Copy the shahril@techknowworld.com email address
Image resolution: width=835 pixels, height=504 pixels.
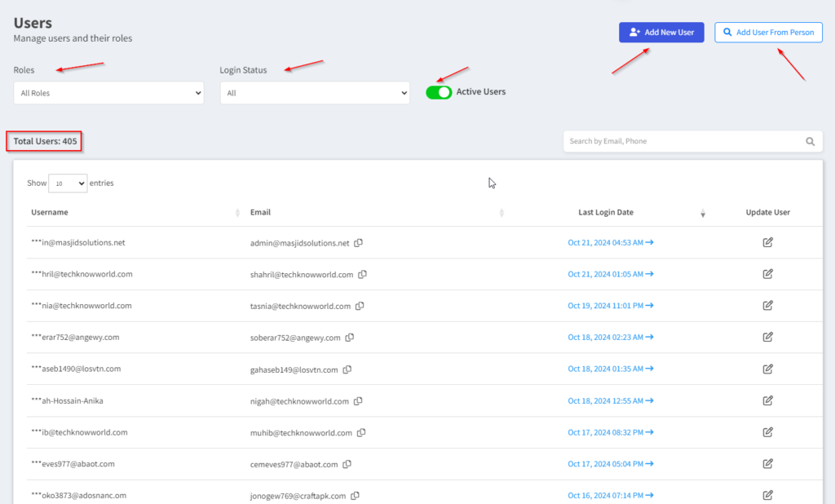click(x=363, y=275)
